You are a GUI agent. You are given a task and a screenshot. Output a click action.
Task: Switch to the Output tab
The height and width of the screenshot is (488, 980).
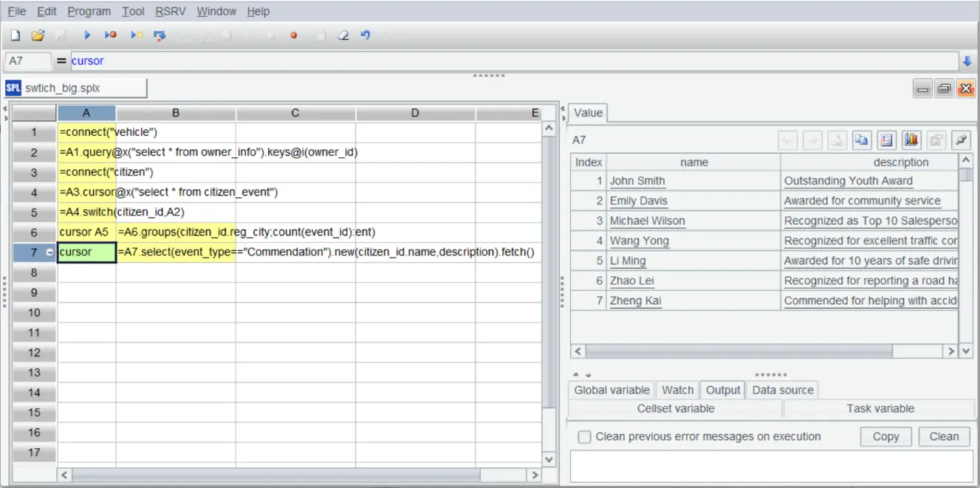pyautogui.click(x=723, y=390)
